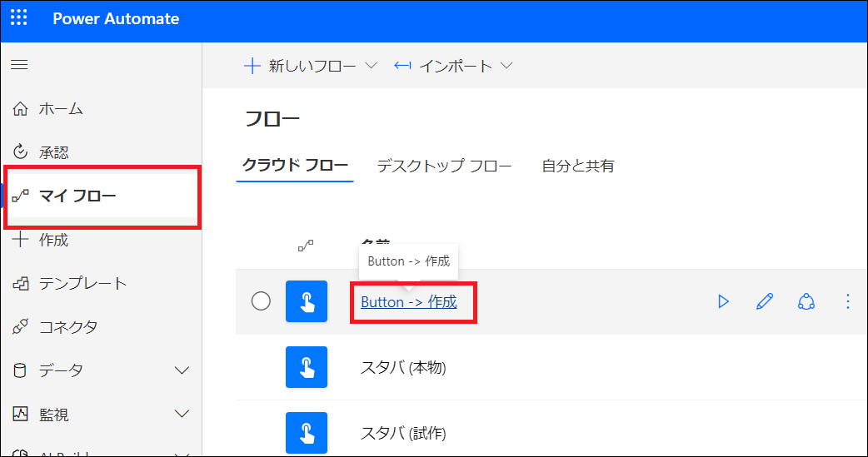This screenshot has height=457, width=868.
Task: Edit the Button -> 作成 flow with pencil
Action: pos(765,301)
